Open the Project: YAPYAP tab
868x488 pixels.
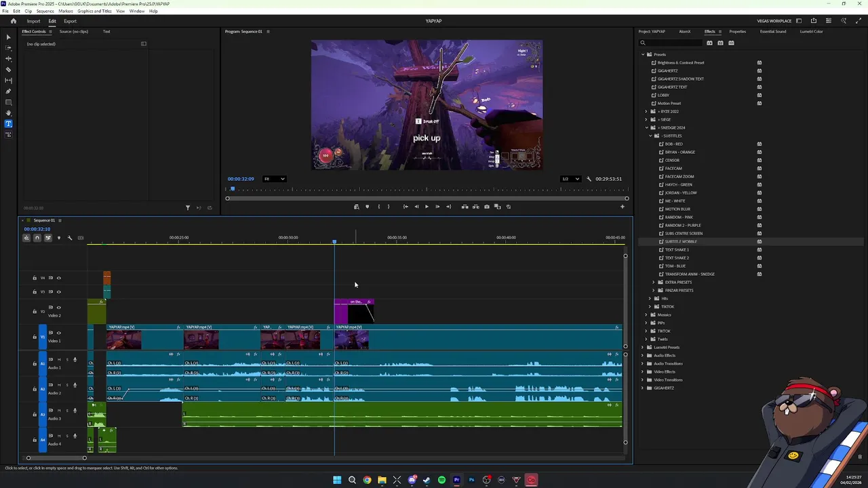[x=652, y=31]
